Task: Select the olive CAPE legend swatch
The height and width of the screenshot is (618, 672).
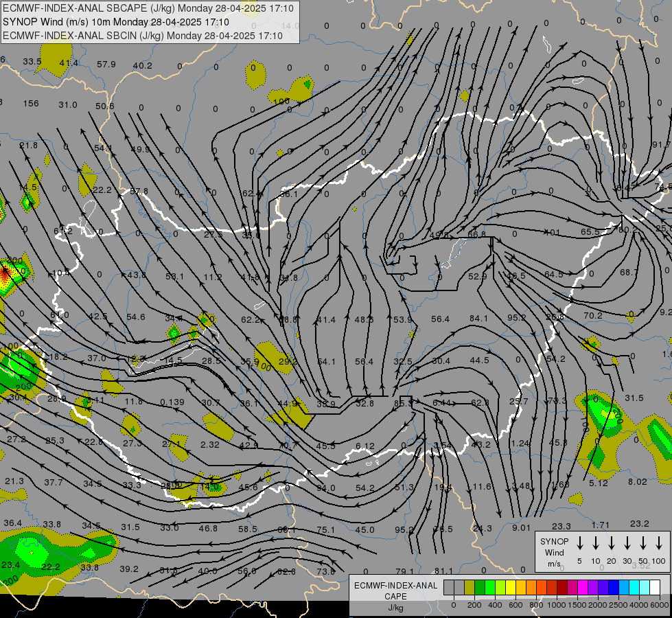Action: pos(470,588)
